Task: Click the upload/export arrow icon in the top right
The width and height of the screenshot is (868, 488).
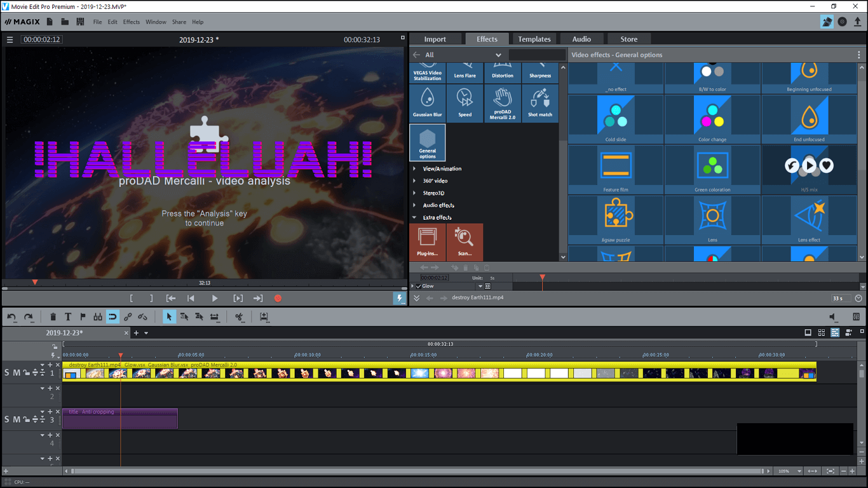Action: [x=858, y=22]
